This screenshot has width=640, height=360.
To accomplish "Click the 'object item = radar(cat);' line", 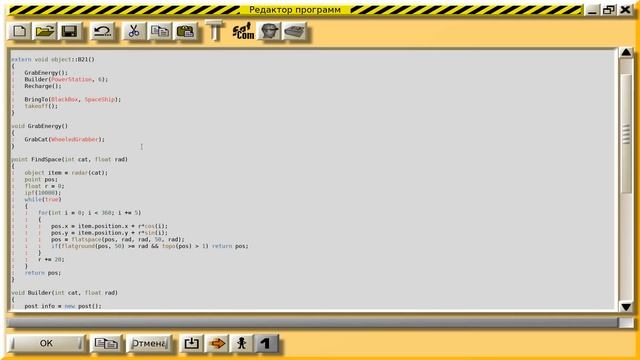I will tap(66, 173).
